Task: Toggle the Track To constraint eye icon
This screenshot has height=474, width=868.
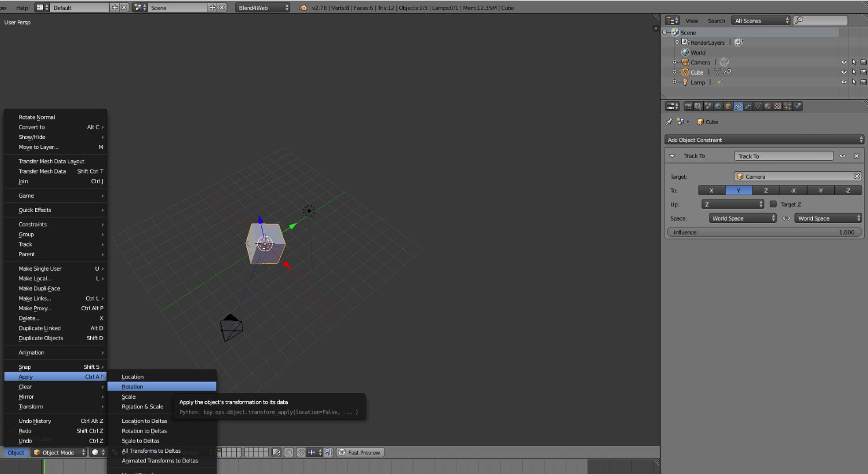Action: coord(843,156)
